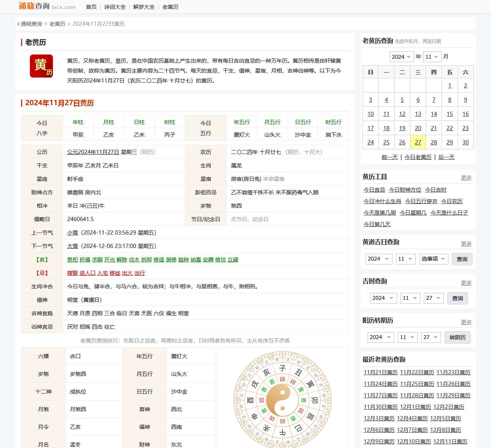The width and height of the screenshot is (491, 448).
Task: Open the 今日农历 tool link
Action: tap(452, 201)
